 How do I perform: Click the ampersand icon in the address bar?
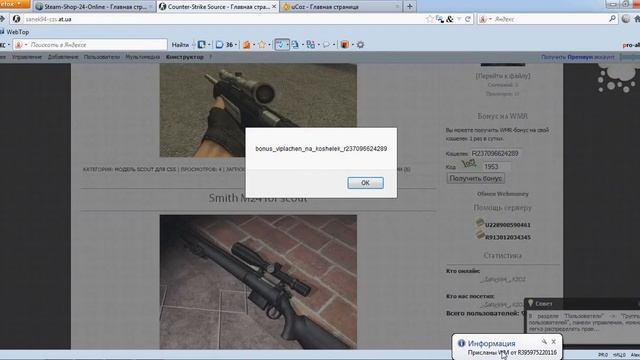coord(450,19)
